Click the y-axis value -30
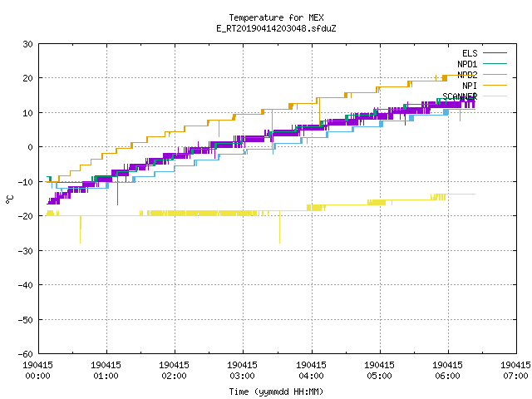 (26, 251)
